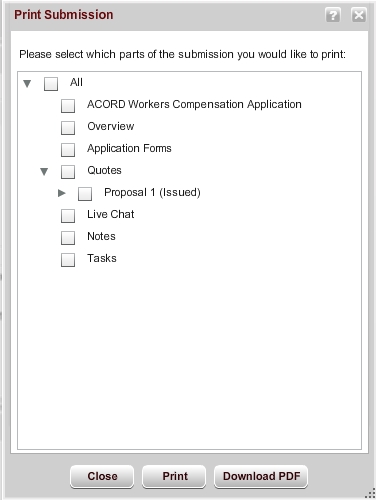Image resolution: width=377 pixels, height=500 pixels.
Task: Enable the Live Chat checkbox
Action: [x=68, y=216]
